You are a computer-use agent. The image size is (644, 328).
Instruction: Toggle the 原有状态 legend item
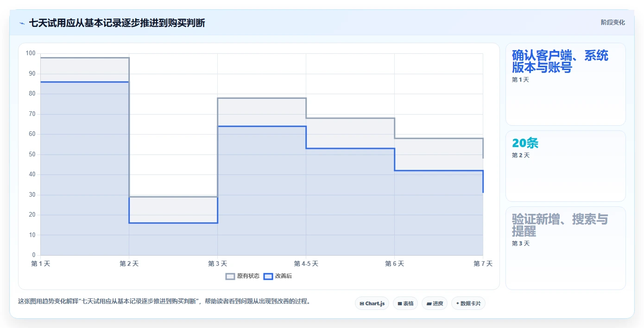coord(242,276)
